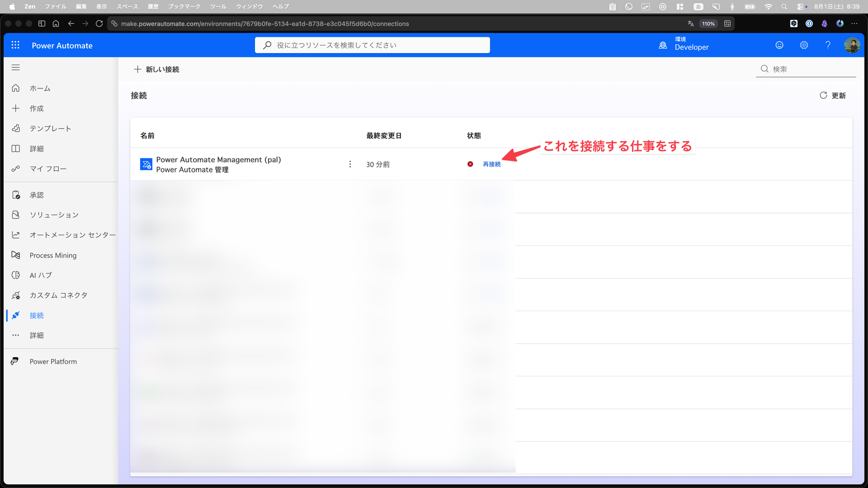Open ソリューション in the sidebar
868x488 pixels.
54,215
